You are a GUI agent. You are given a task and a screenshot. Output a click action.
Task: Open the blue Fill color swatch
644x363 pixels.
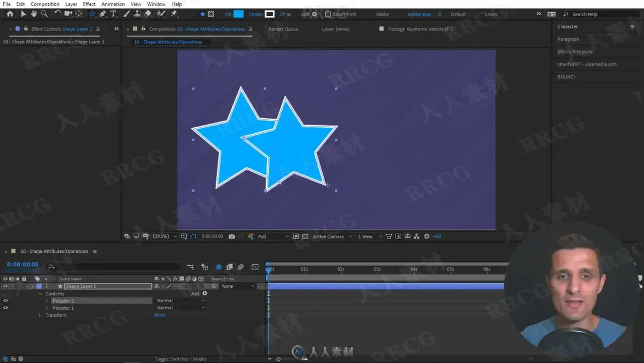(x=238, y=14)
